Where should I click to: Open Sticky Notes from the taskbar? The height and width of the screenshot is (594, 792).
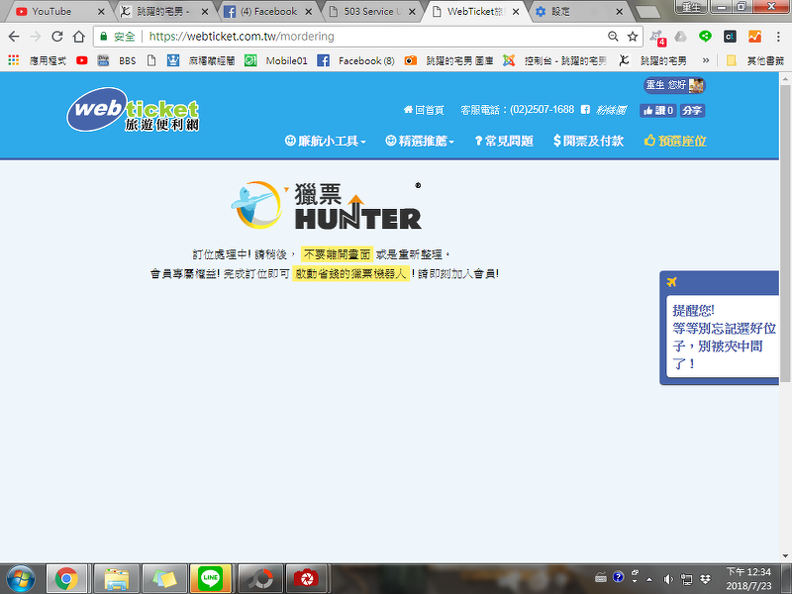(165, 578)
